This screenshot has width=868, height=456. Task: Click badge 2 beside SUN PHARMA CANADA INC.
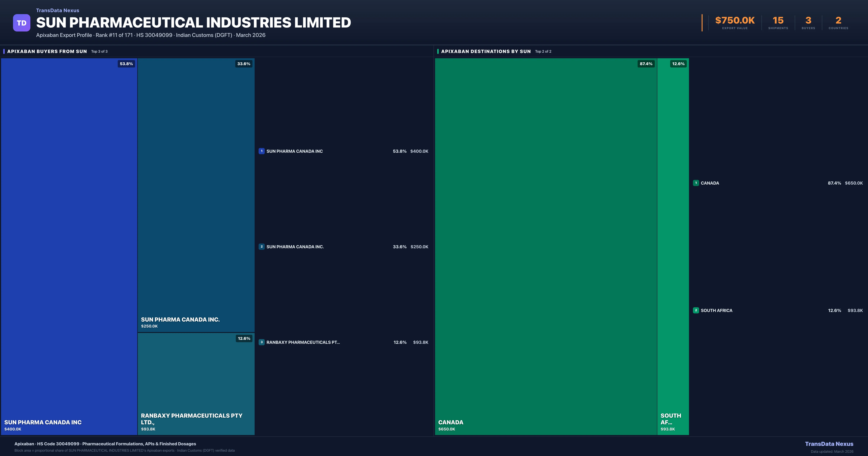262,247
